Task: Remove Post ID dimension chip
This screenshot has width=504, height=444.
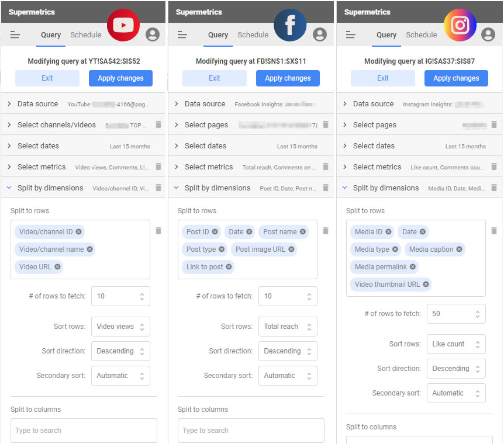Action: click(x=215, y=231)
